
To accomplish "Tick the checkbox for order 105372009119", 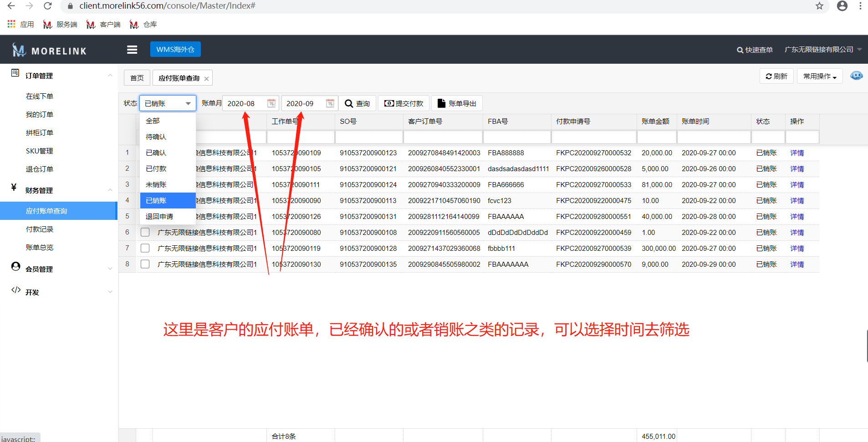I will tap(145, 248).
